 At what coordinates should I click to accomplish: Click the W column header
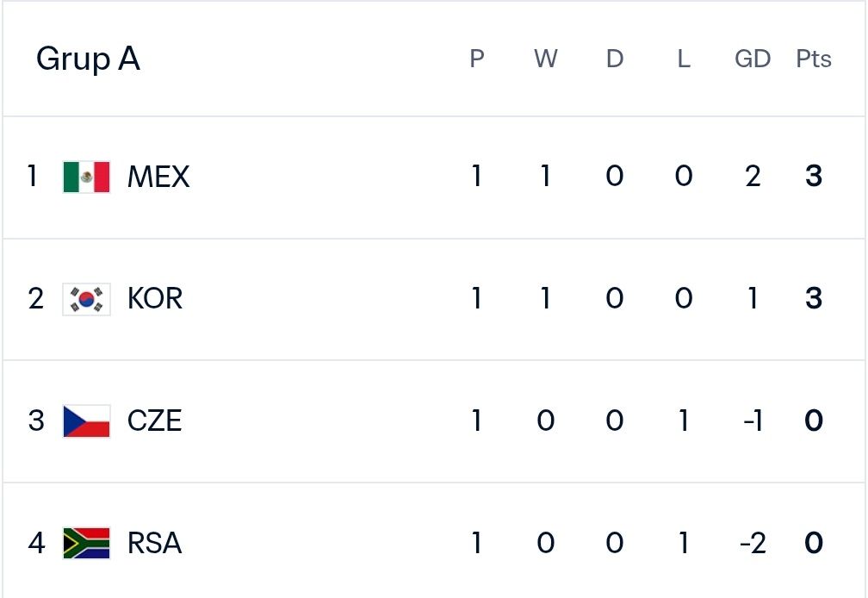[546, 59]
